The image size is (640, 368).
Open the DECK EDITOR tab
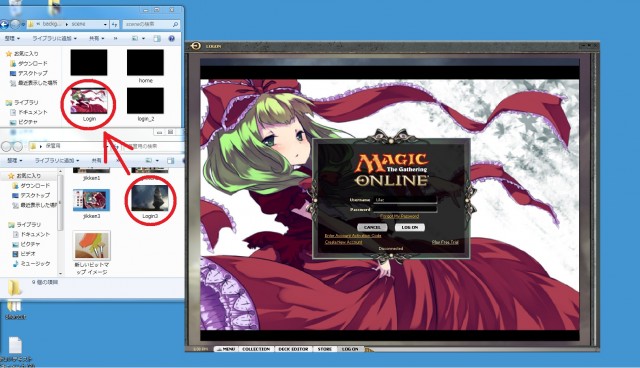tap(293, 349)
